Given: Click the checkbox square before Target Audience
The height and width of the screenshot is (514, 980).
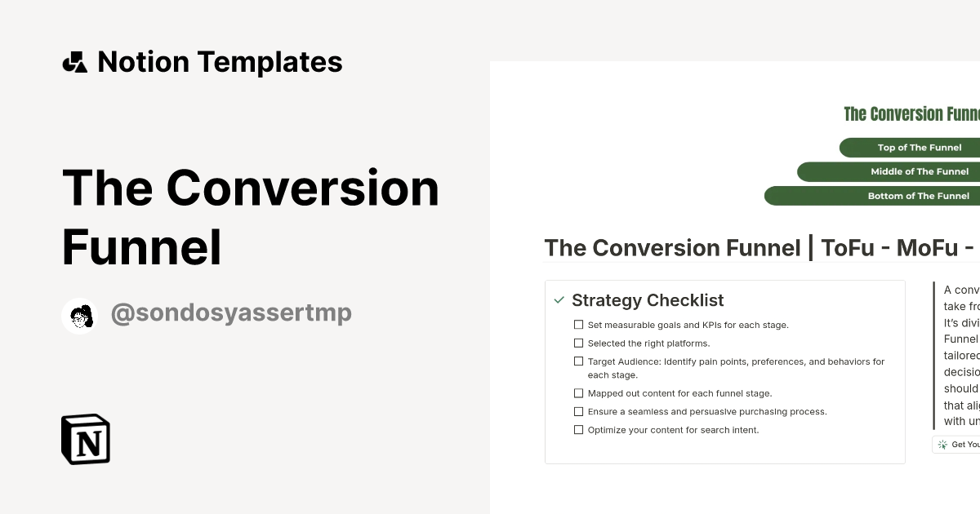Looking at the screenshot, I should point(579,361).
